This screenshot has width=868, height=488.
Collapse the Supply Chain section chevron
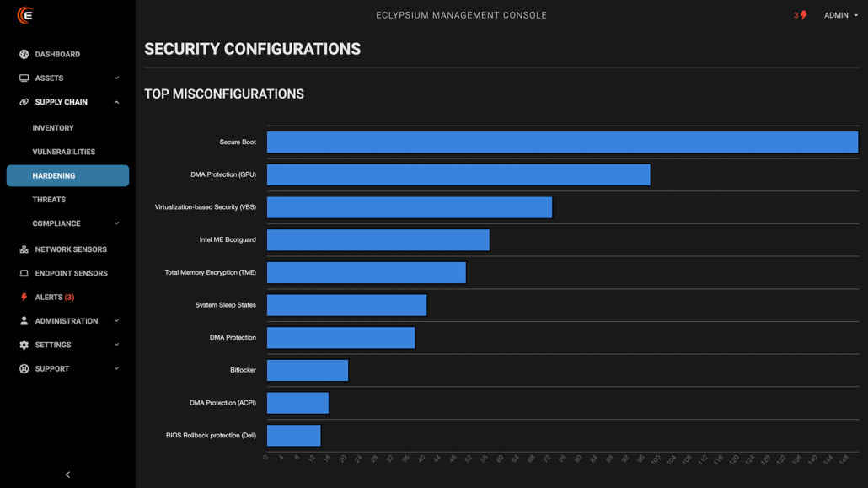point(116,102)
